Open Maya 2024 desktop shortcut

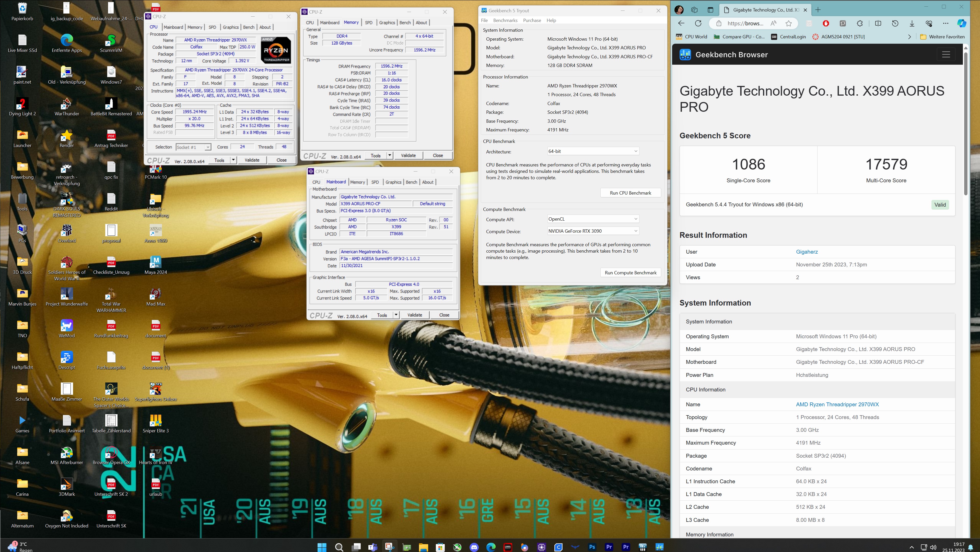tap(156, 265)
